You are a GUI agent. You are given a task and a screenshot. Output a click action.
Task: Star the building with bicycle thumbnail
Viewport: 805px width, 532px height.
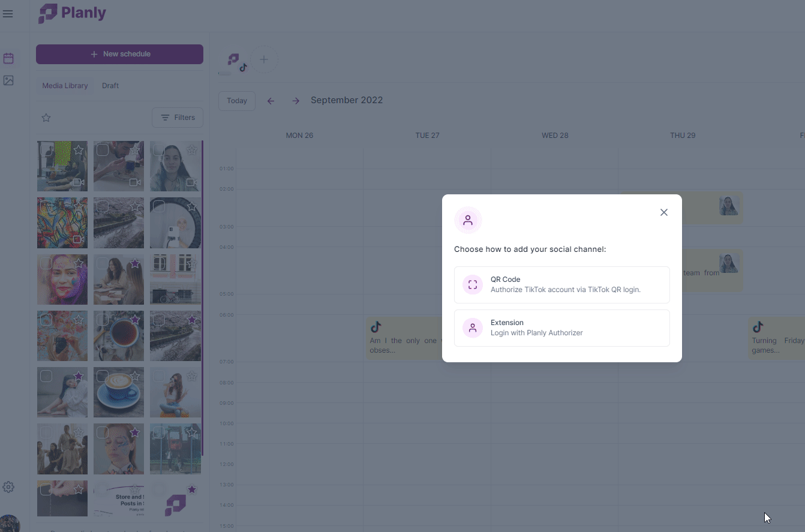[x=192, y=263]
